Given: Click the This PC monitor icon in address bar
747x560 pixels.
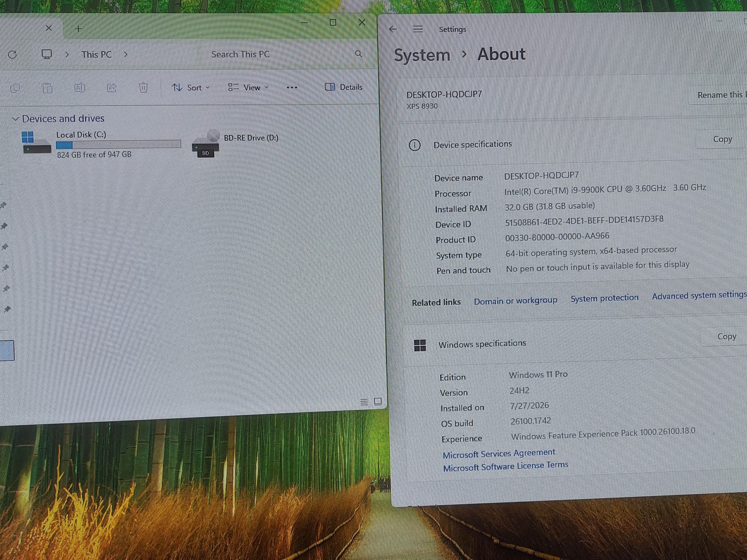Looking at the screenshot, I should (x=47, y=54).
